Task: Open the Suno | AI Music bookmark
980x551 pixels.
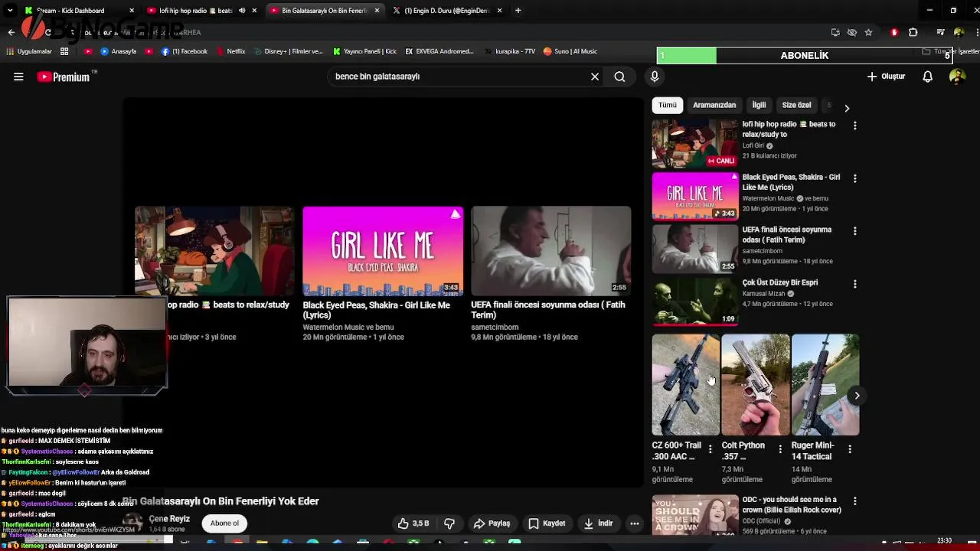Action: click(570, 51)
